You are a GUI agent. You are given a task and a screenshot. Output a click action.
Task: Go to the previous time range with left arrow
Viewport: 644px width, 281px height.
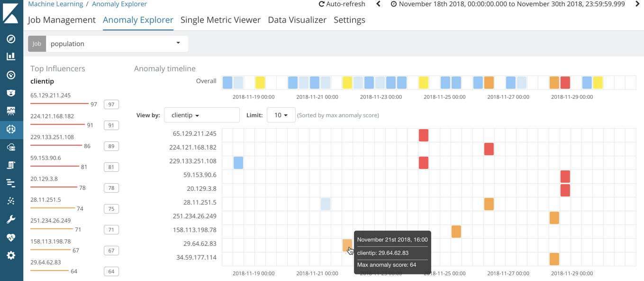click(378, 4)
